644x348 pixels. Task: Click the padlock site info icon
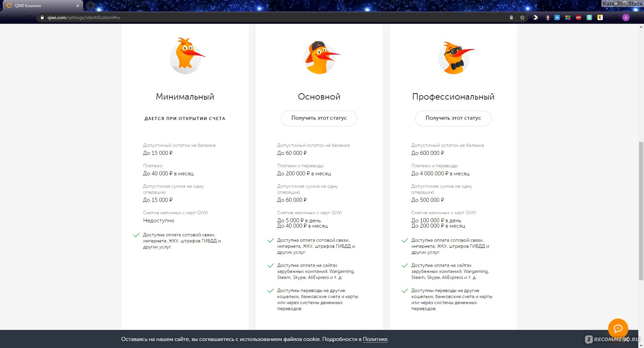[x=42, y=17]
